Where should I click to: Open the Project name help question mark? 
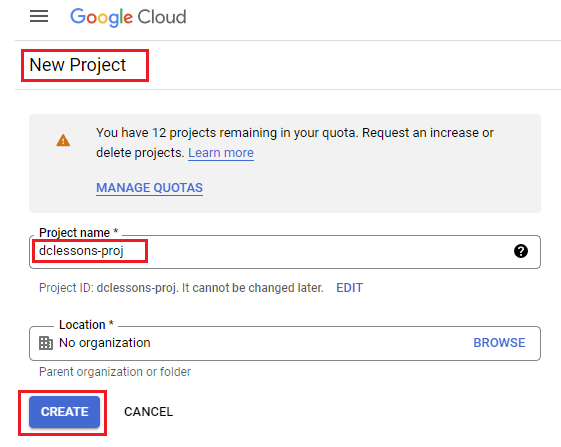click(x=521, y=251)
